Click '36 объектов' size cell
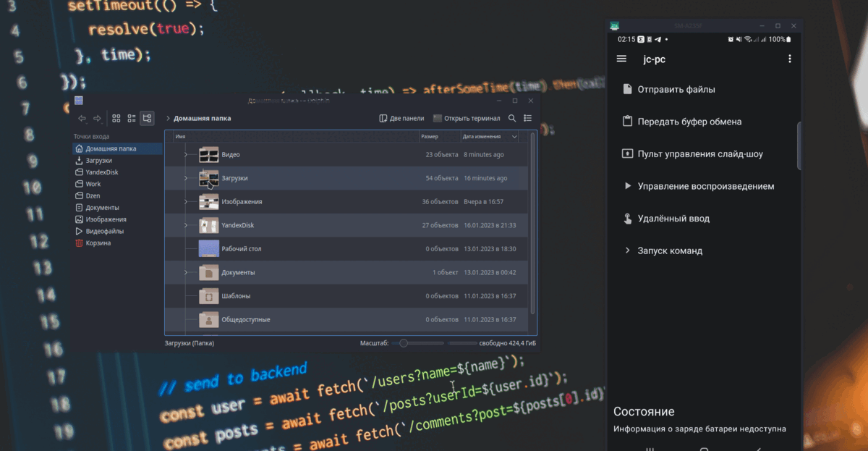Screen dimensions: 868x451 pyautogui.click(x=441, y=201)
